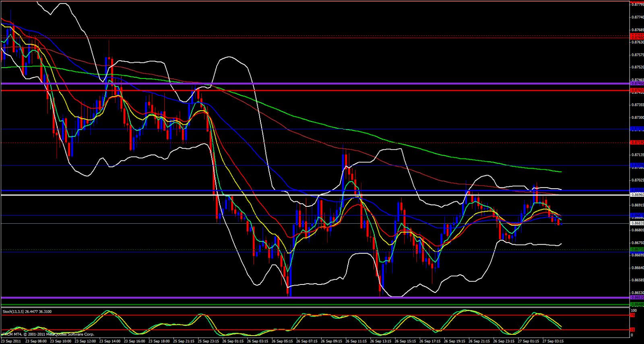The width and height of the screenshot is (644, 344).
Task: Click the 0.87795 value on price scale
Action: tap(637, 5)
